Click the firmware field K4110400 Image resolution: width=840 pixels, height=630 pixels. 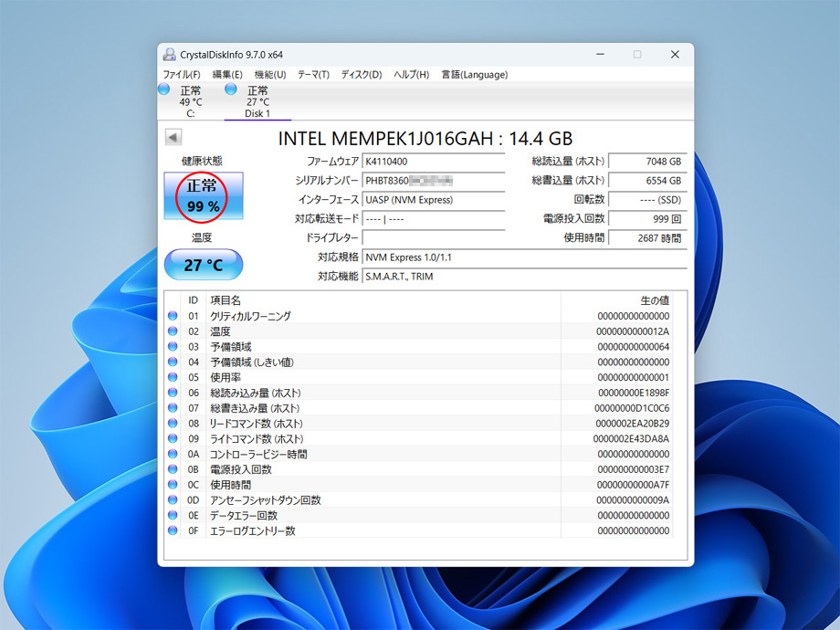[x=434, y=162]
